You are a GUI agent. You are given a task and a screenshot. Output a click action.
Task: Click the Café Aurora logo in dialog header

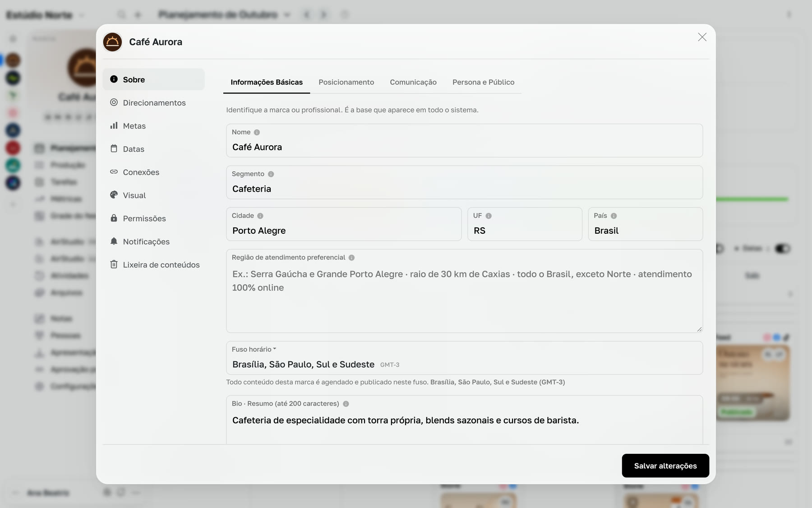point(112,42)
